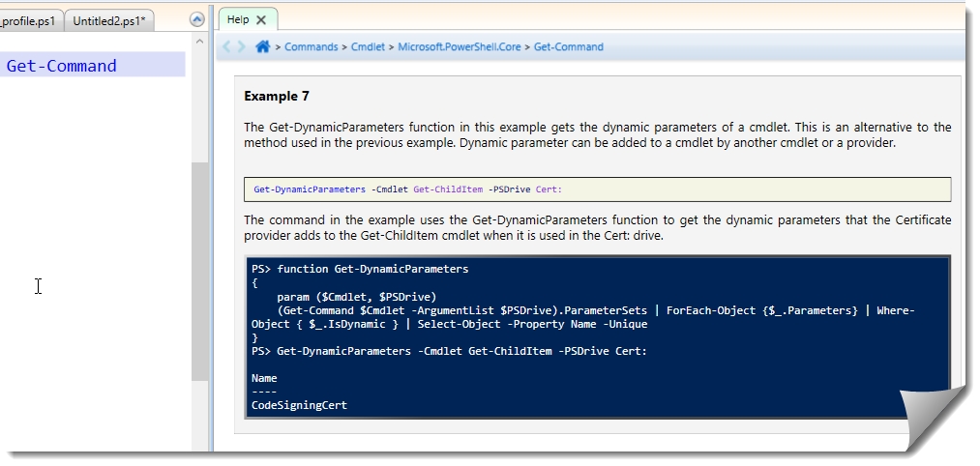Click the CodeSigningCert output text

[299, 406]
